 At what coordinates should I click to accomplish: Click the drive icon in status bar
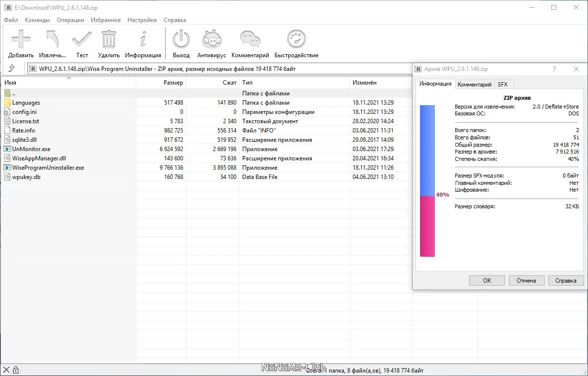click(6, 370)
